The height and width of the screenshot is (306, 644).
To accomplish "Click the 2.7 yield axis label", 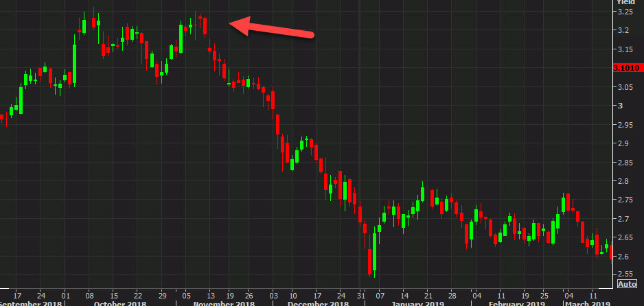I will pyautogui.click(x=623, y=219).
